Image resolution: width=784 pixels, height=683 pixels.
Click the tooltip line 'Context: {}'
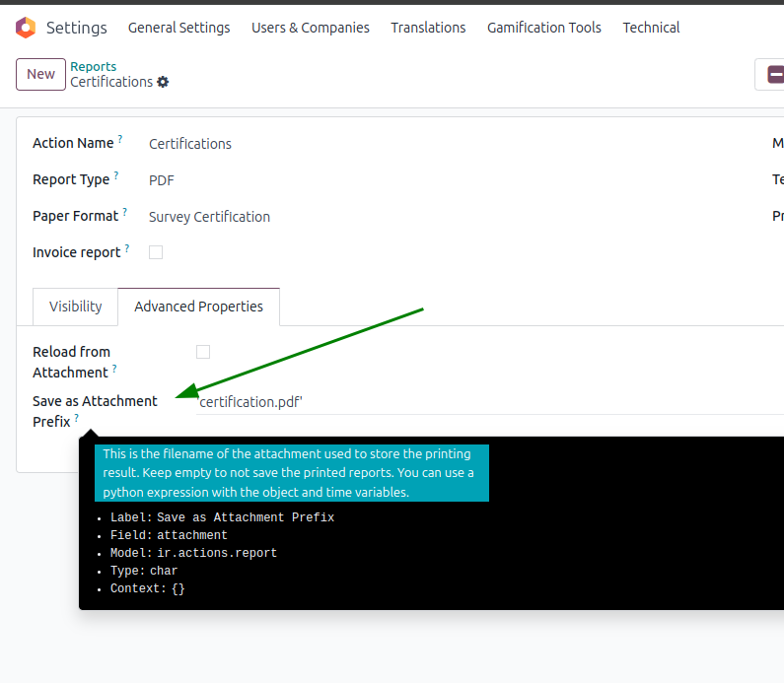tap(148, 588)
